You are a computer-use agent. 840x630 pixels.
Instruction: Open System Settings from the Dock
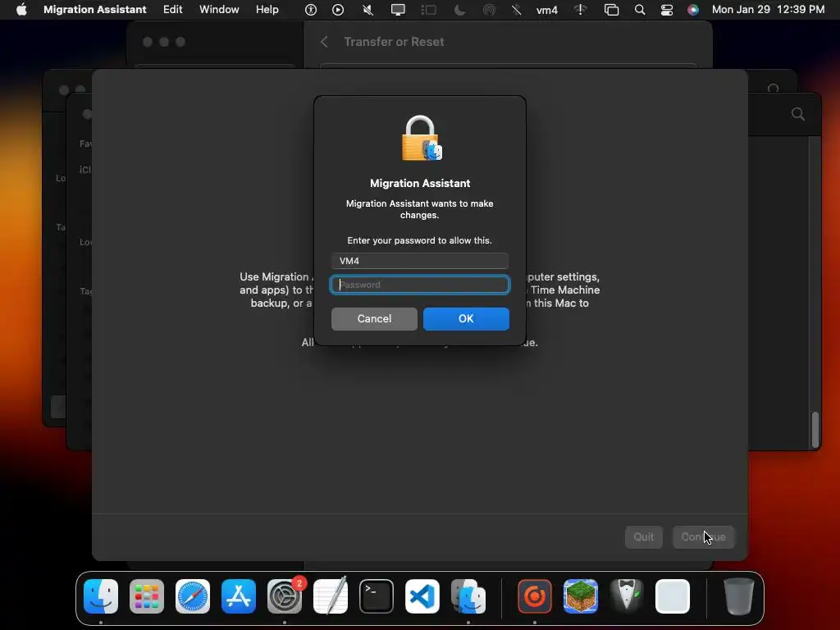click(285, 596)
